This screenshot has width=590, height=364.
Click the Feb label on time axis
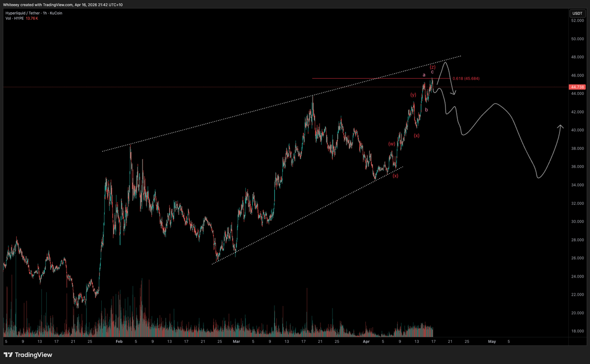coord(119,340)
